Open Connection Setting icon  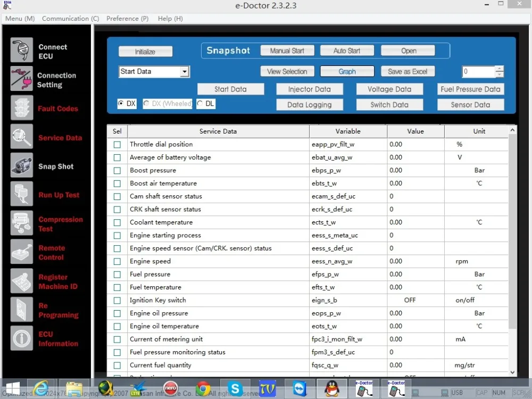[x=22, y=79]
